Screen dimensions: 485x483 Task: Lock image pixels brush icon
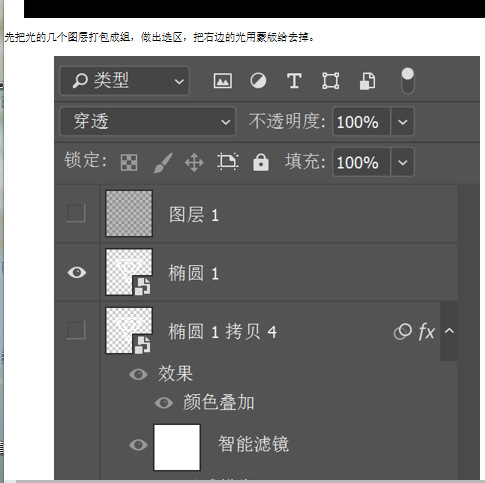tap(163, 163)
